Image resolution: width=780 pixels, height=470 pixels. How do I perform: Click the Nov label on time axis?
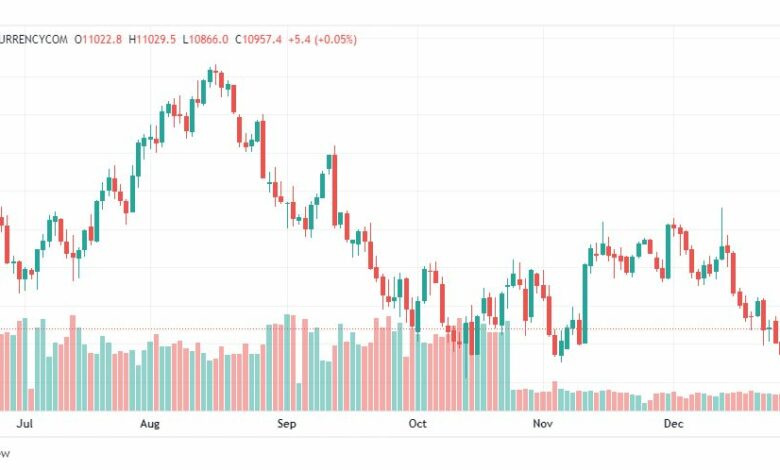pyautogui.click(x=542, y=423)
